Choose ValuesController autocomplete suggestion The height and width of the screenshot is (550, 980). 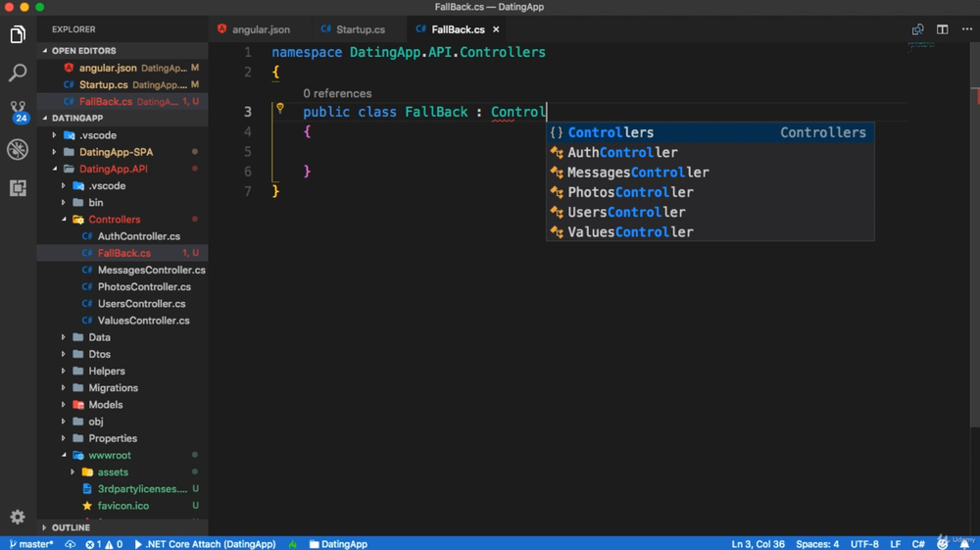pyautogui.click(x=710, y=232)
